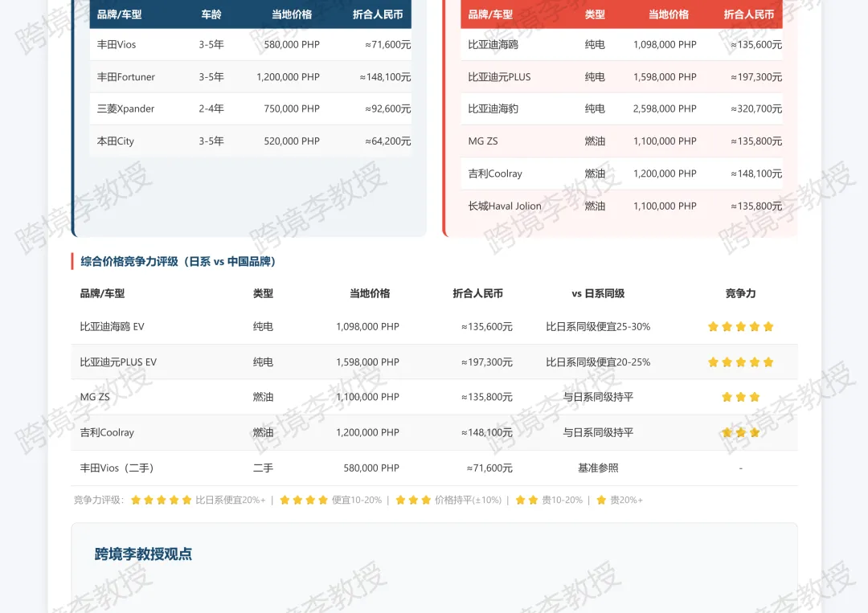Click 吉利Coolray in the red table

(495, 174)
